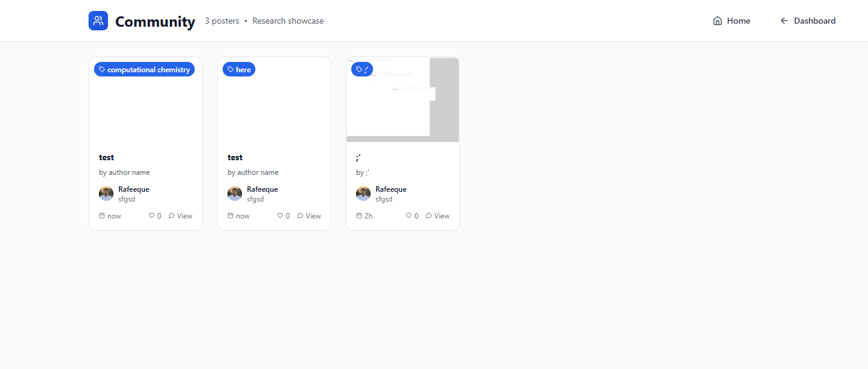Click the ;' poster title
The width and height of the screenshot is (868, 369).
(358, 157)
